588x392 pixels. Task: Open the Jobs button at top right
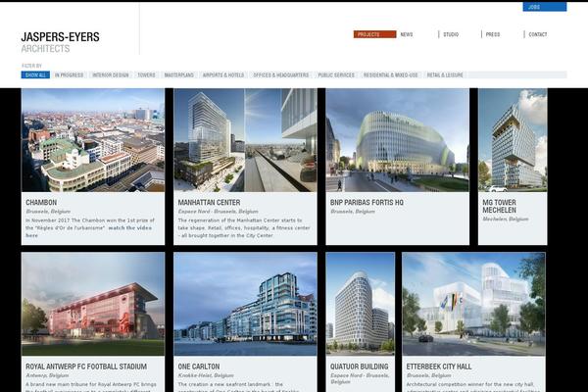point(545,7)
